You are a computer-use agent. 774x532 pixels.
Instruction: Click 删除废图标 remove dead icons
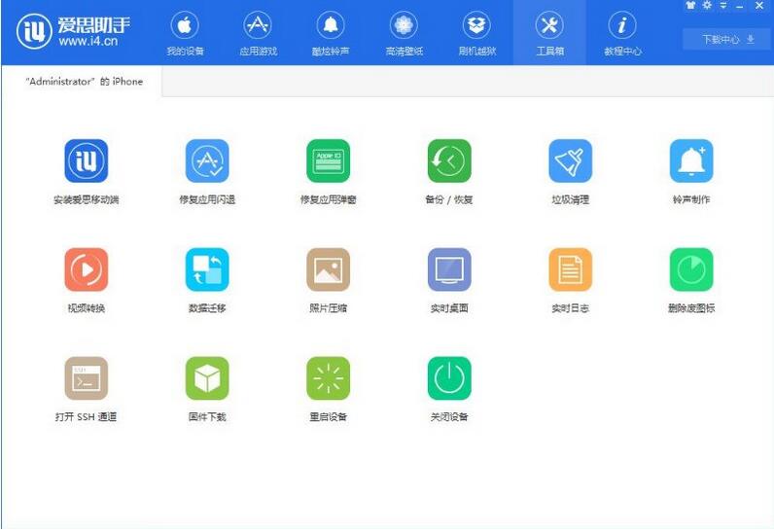coord(690,270)
